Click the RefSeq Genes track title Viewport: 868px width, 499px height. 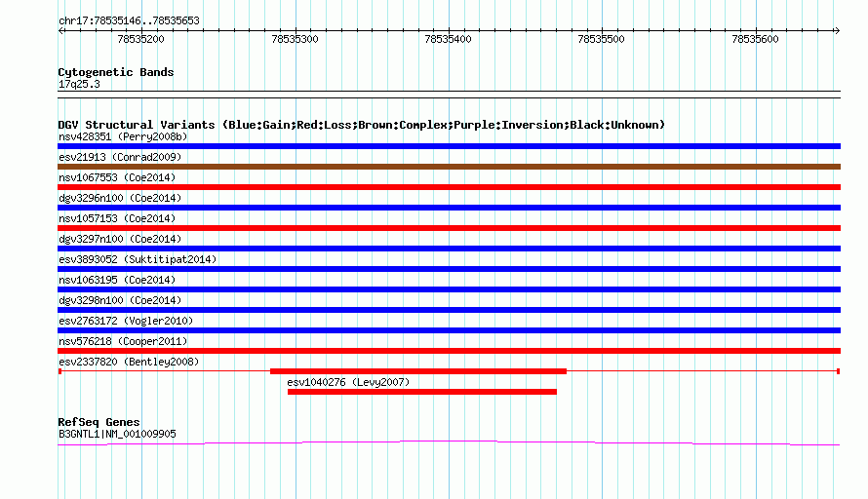click(99, 422)
